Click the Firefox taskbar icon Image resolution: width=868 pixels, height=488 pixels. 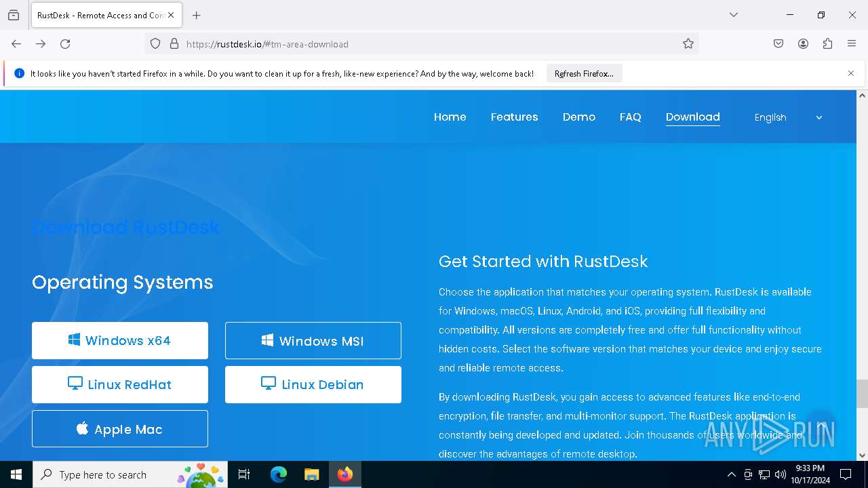tap(345, 474)
